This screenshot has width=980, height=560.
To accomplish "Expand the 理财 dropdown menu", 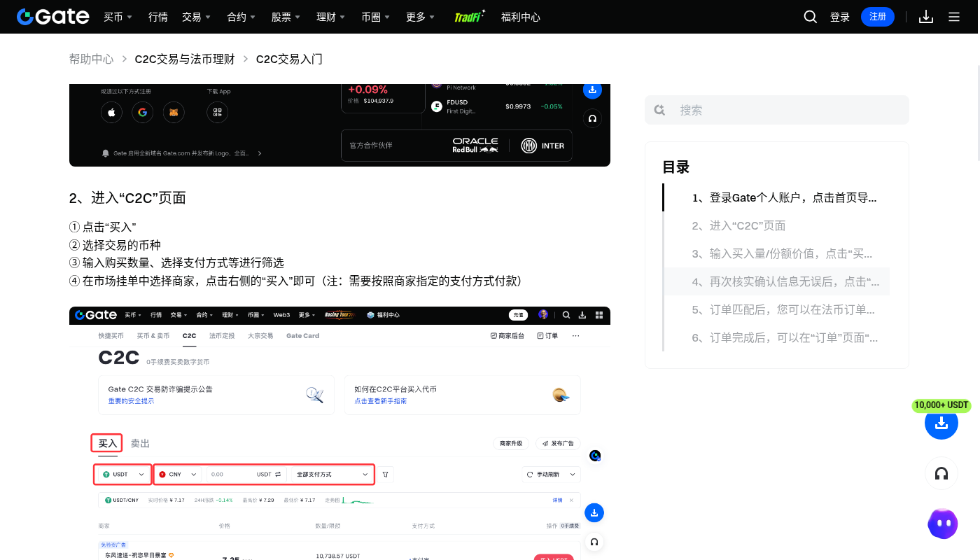I will point(330,17).
